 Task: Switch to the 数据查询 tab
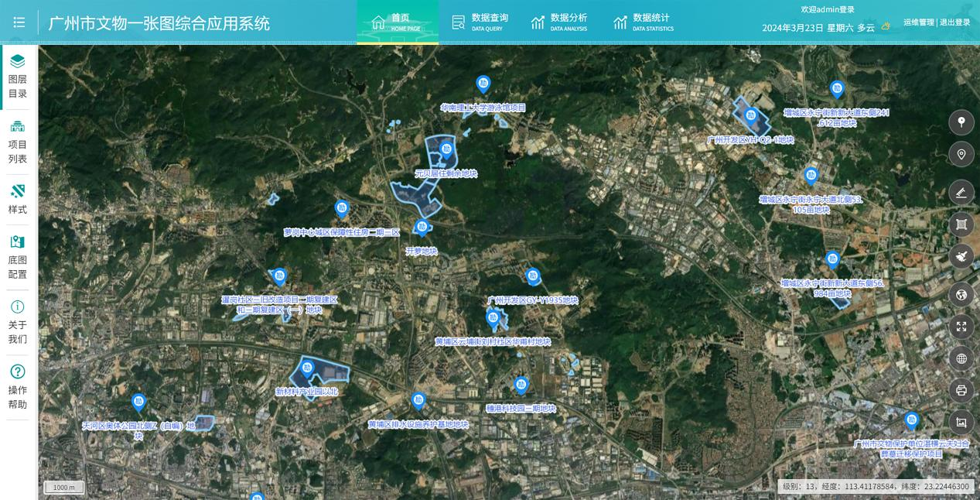point(480,22)
